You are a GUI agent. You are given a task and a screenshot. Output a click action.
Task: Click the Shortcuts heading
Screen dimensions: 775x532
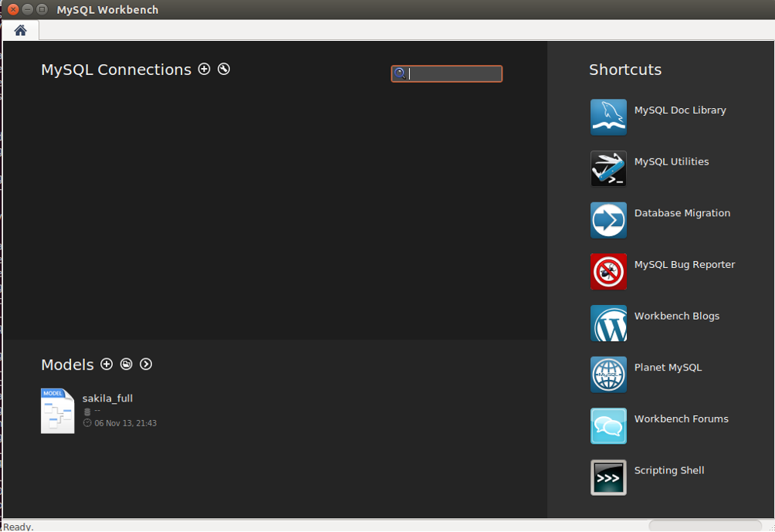pos(625,69)
